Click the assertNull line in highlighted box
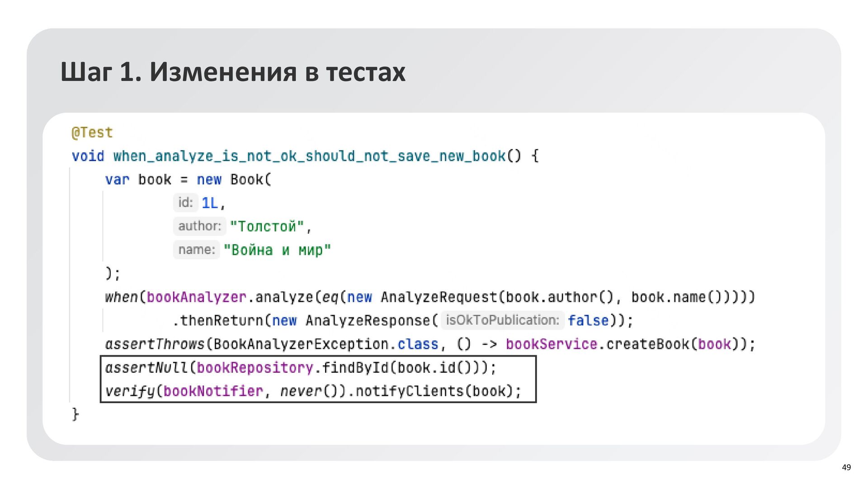The image size is (868, 489). 300,367
